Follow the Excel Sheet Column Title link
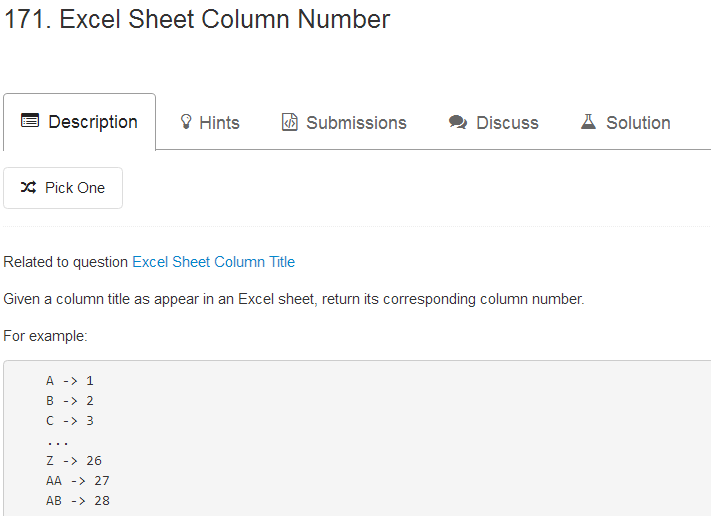711x516 pixels. coord(213,262)
